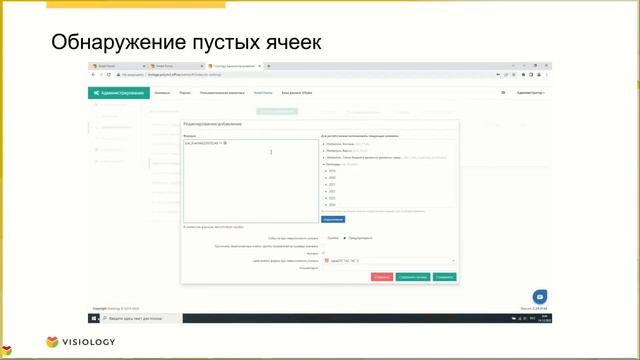Click inside the formula text area
640x360 pixels.
tap(251, 181)
